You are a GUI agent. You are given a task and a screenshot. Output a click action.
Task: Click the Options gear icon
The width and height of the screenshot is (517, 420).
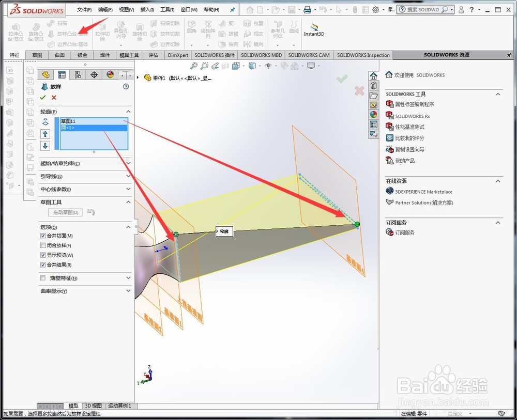(375, 10)
